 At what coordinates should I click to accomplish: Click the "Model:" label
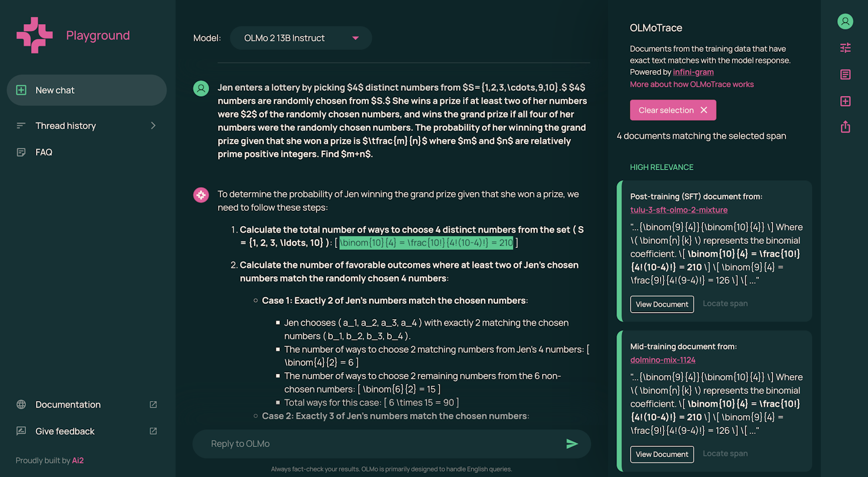pyautogui.click(x=207, y=38)
